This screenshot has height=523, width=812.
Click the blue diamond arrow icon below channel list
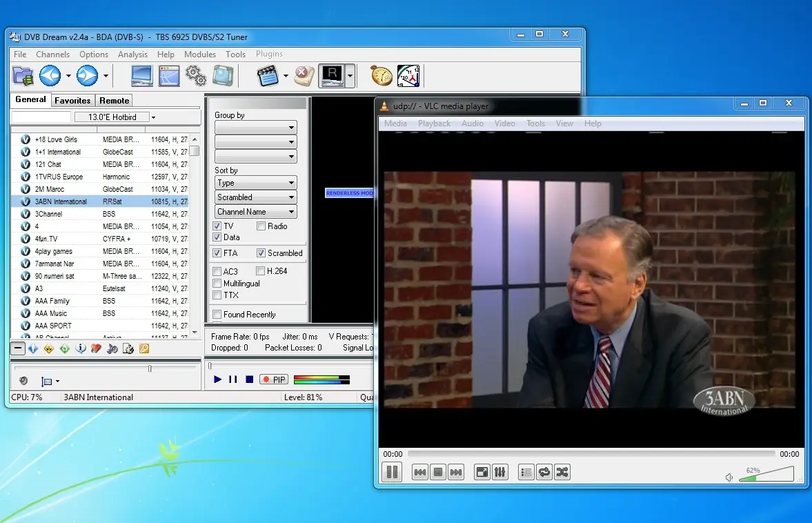[x=33, y=348]
